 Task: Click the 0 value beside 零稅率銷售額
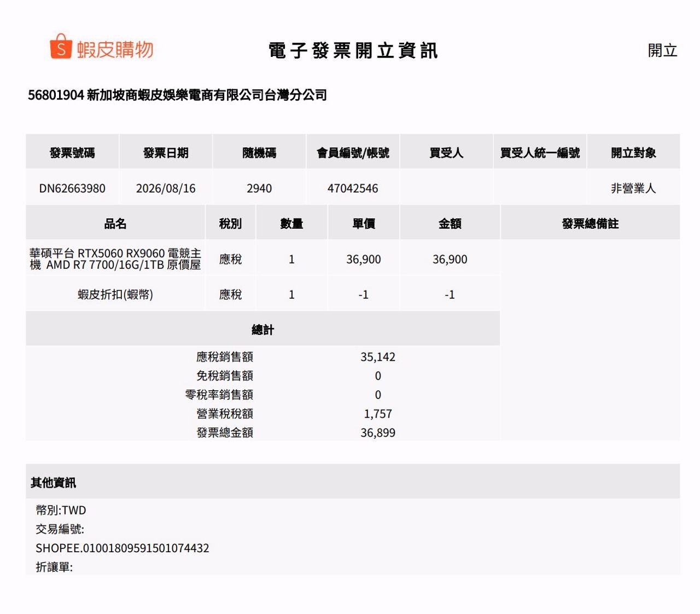click(378, 395)
